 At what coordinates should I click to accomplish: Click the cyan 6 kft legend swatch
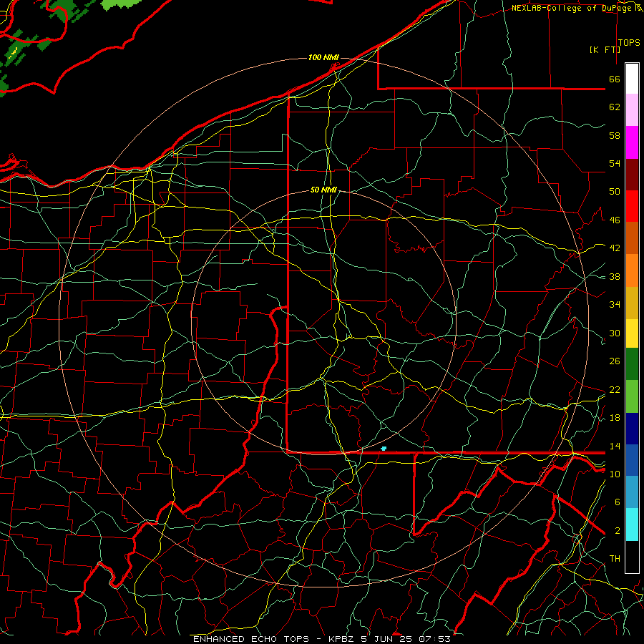pos(632,525)
